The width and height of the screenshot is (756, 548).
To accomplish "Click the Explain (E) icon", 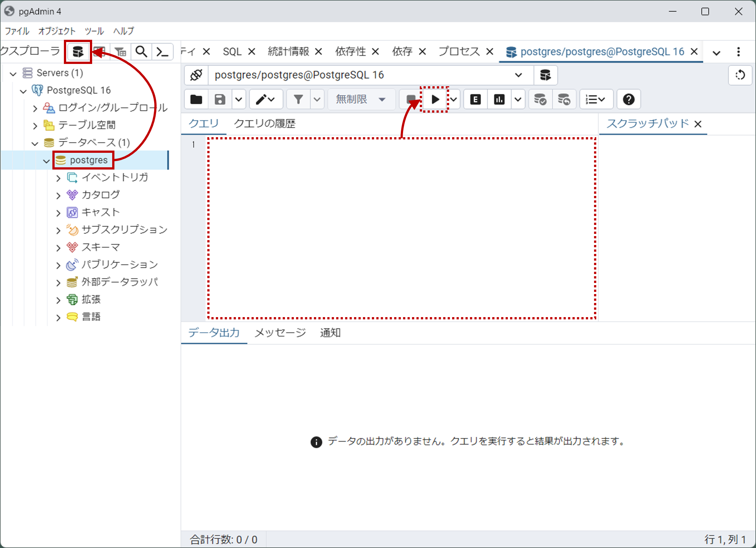I will coord(476,99).
